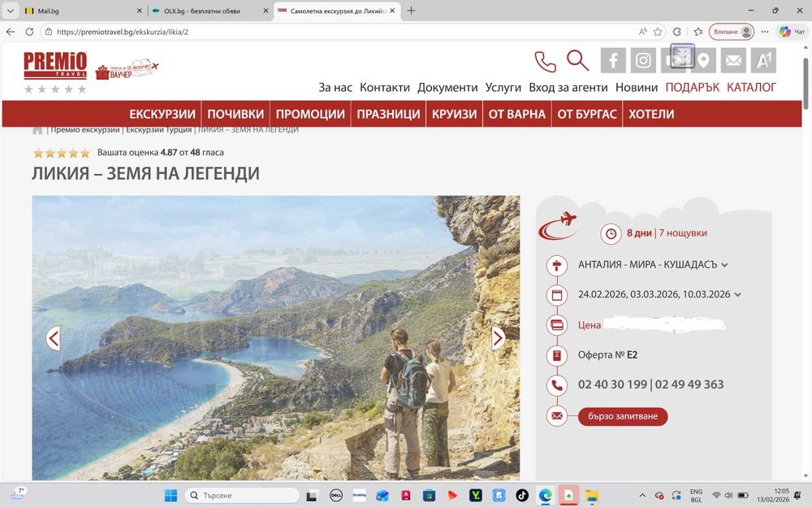Viewport: 812px width, 508px height.
Task: Click the browser address bar URL
Action: click(123, 32)
